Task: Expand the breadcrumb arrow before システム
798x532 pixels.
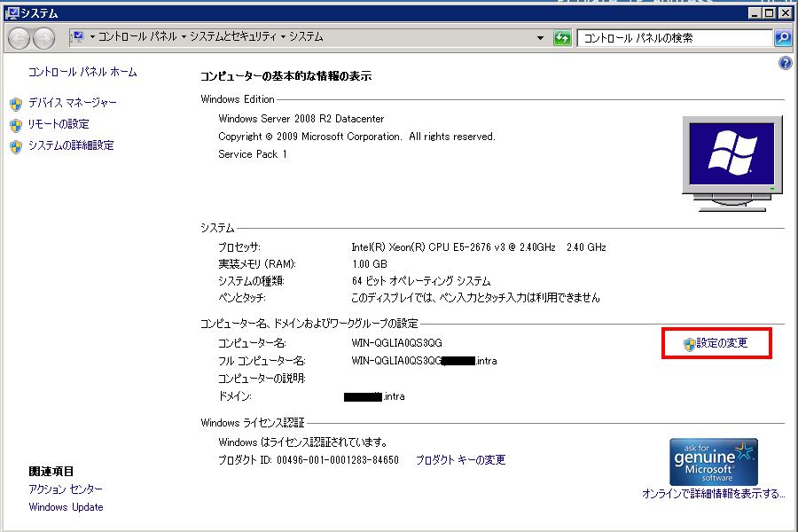Action: coord(284,37)
